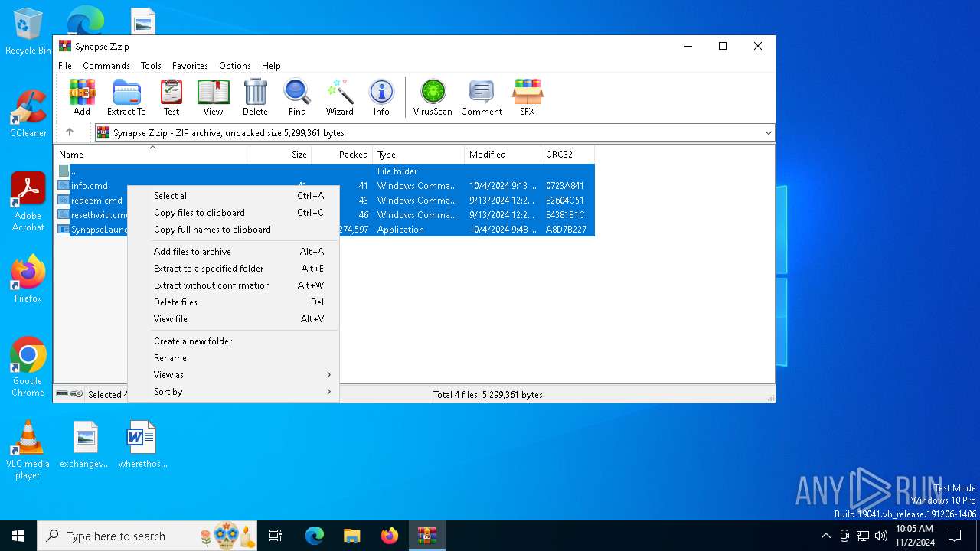Click the taskbar search box
The image size is (980, 551).
point(149,536)
